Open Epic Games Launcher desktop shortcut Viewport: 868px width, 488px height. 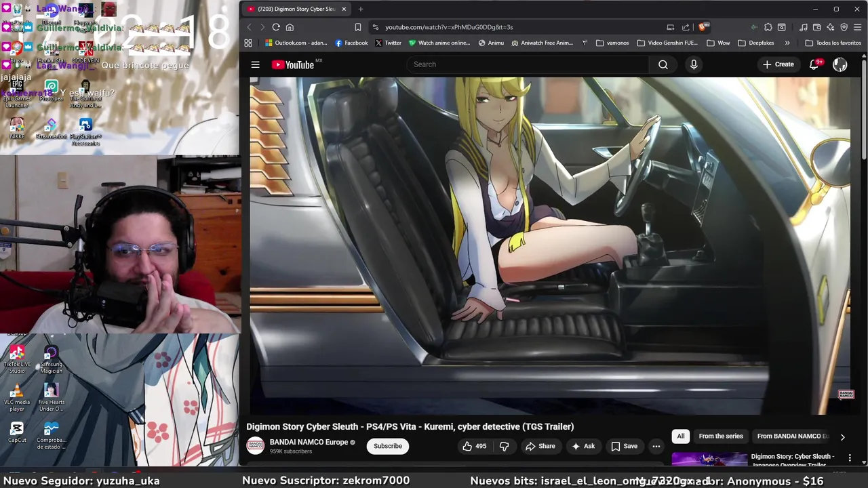click(17, 94)
